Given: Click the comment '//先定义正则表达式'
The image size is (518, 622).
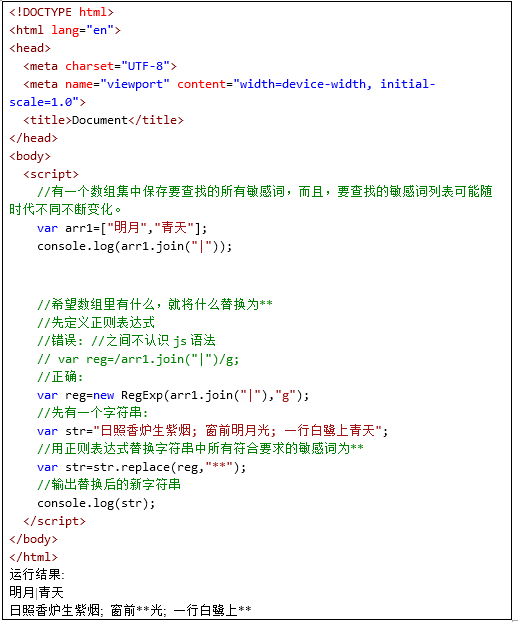Looking at the screenshot, I should tap(96, 323).
